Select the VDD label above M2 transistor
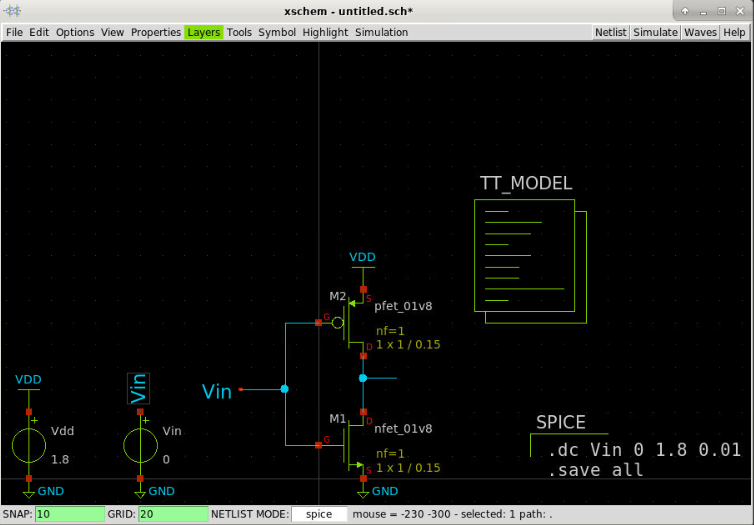 click(x=363, y=257)
